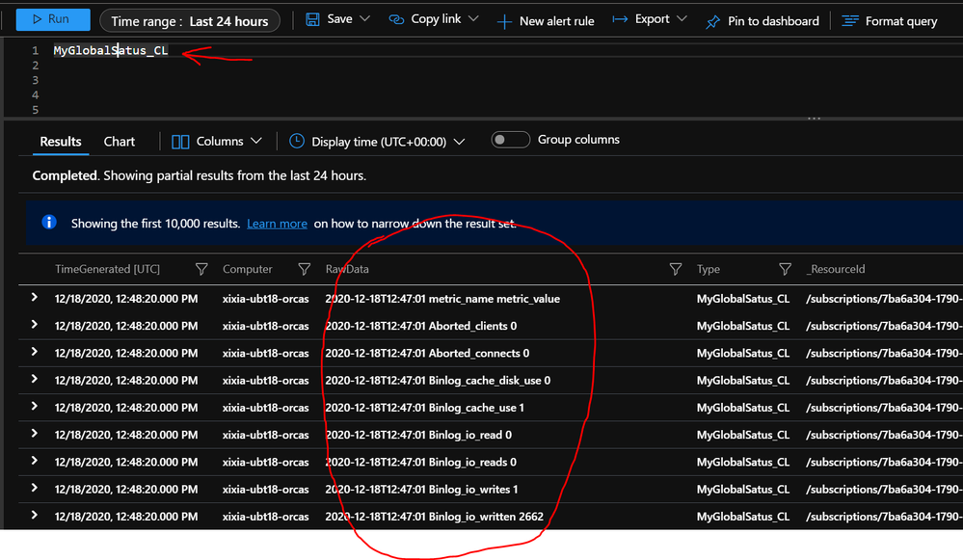
Task: Sort by TimeGenerated [UTC] header
Action: pos(107,269)
